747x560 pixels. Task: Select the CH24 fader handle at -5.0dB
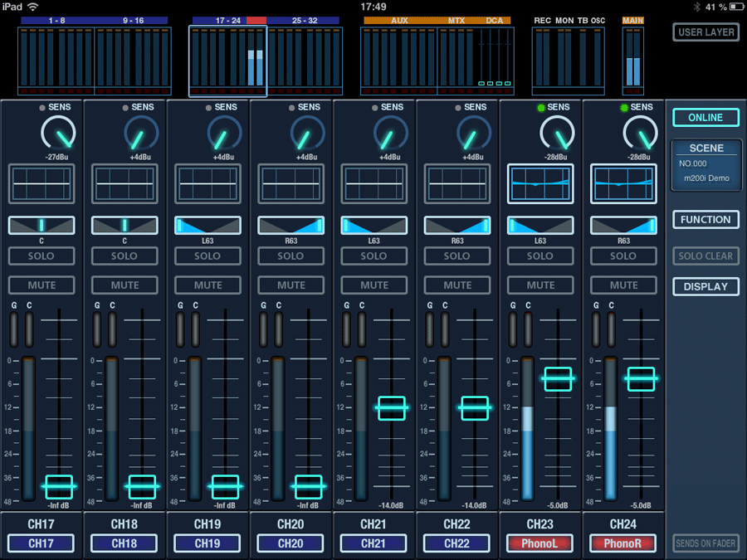[641, 379]
